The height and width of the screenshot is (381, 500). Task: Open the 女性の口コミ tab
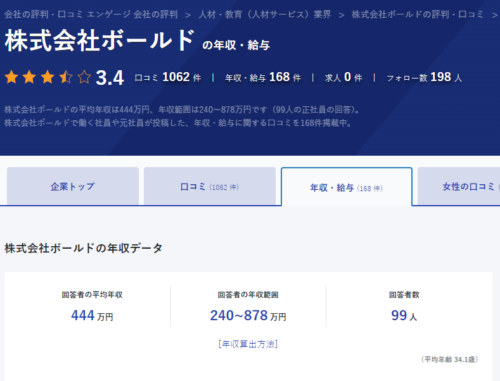(x=459, y=186)
